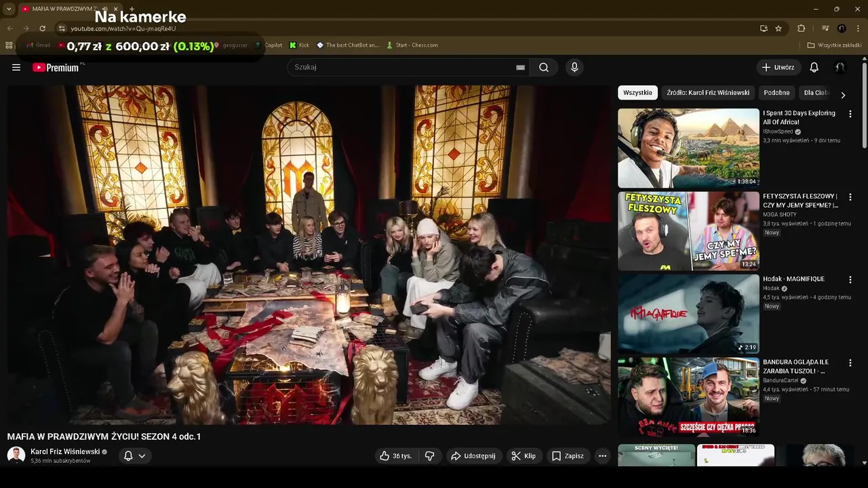Click the Klip scissors button
This screenshot has width=868, height=488.
[x=524, y=456]
